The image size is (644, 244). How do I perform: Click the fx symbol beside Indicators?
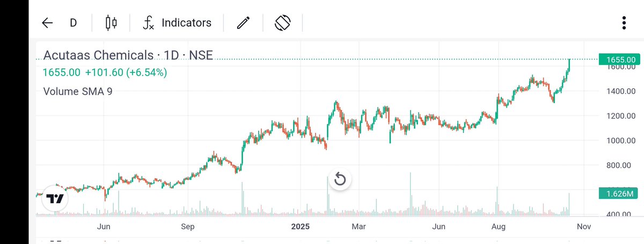(x=148, y=23)
